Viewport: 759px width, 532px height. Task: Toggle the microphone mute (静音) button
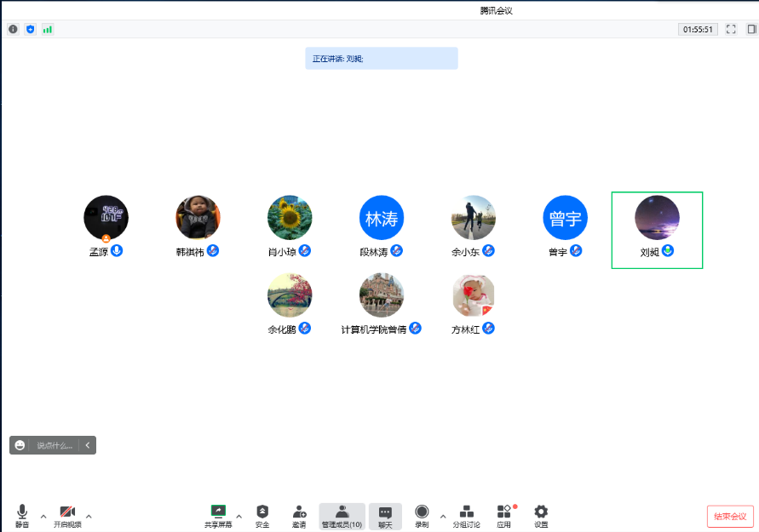[22, 512]
